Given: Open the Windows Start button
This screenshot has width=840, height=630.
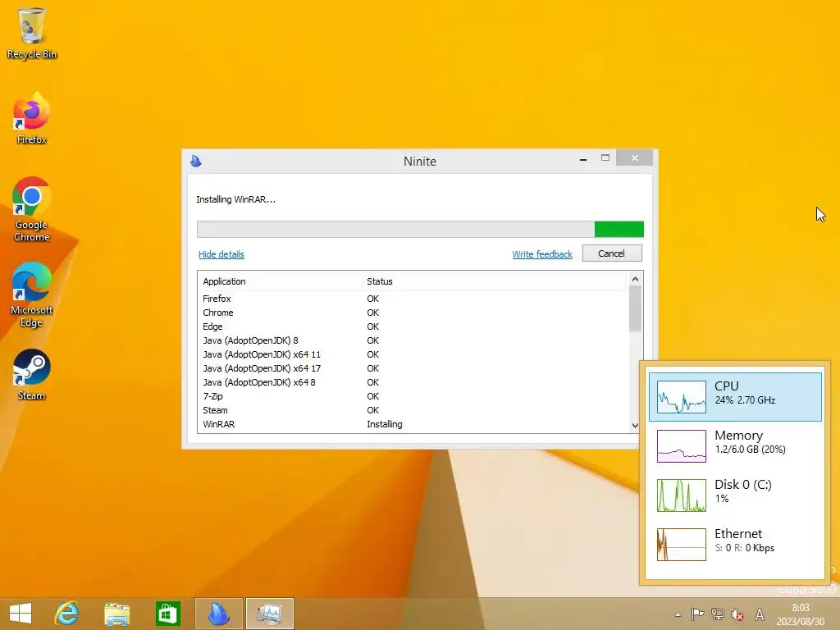Looking at the screenshot, I should [x=21, y=614].
